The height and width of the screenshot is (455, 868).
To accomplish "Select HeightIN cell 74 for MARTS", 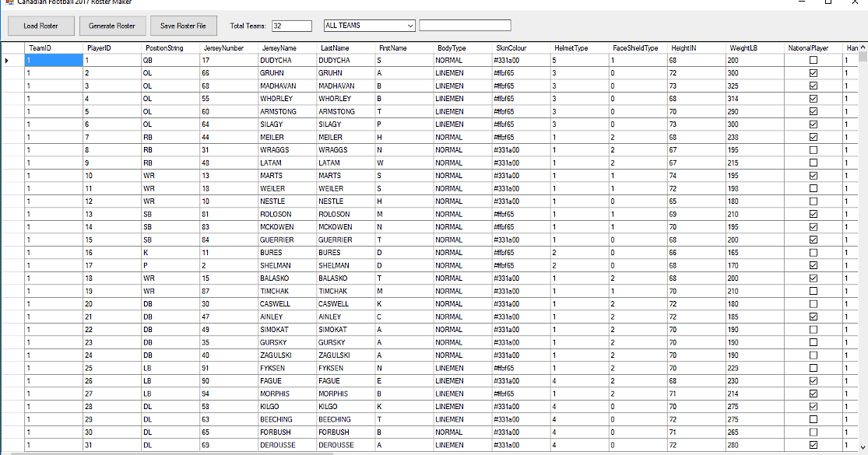I will [697, 175].
